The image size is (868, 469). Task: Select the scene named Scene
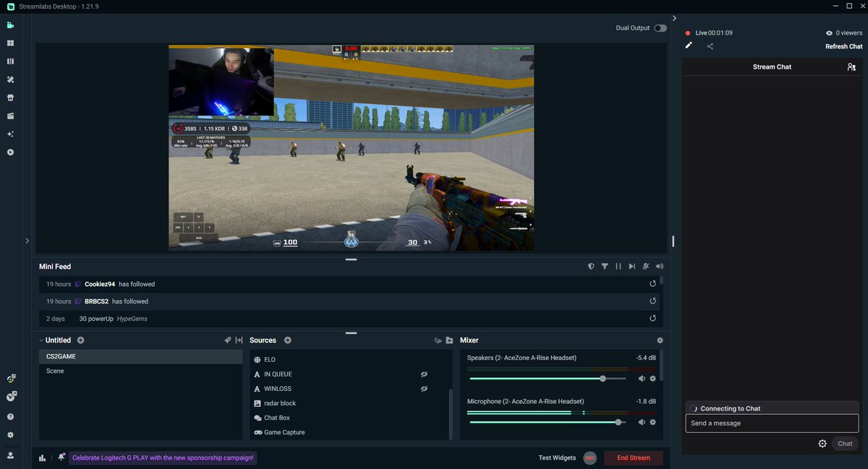[140, 371]
